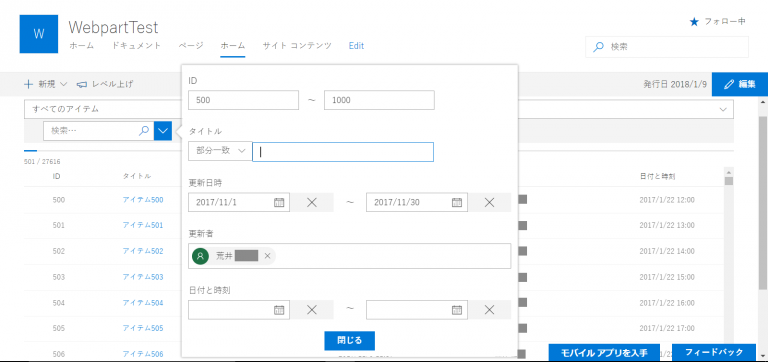
Task: Click the list scrollbar up arrow
Action: [x=729, y=172]
